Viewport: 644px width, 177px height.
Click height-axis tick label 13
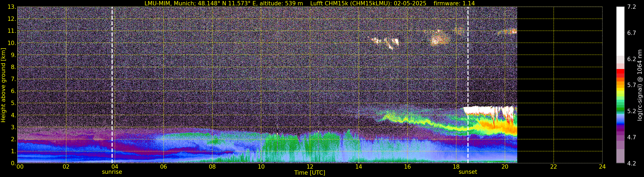[12, 7]
